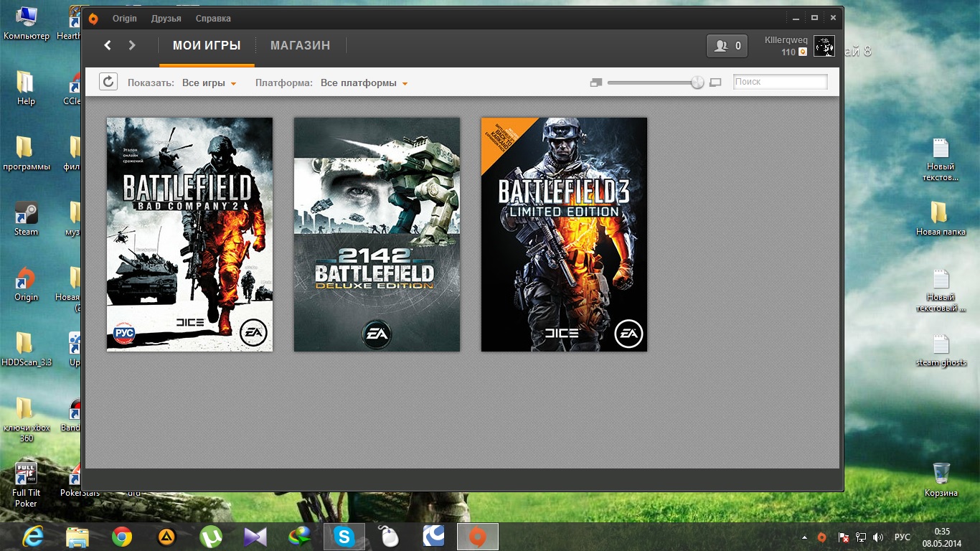Switch to the МОИ ИГРЫ tab
Viewport: 980px width, 551px height.
[x=207, y=46]
